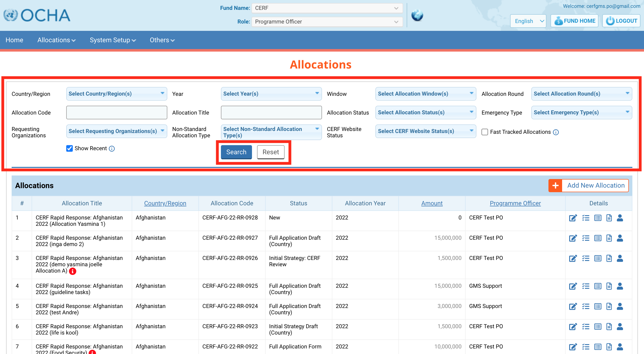Click the amount cell 10,000,000

pyautogui.click(x=448, y=347)
